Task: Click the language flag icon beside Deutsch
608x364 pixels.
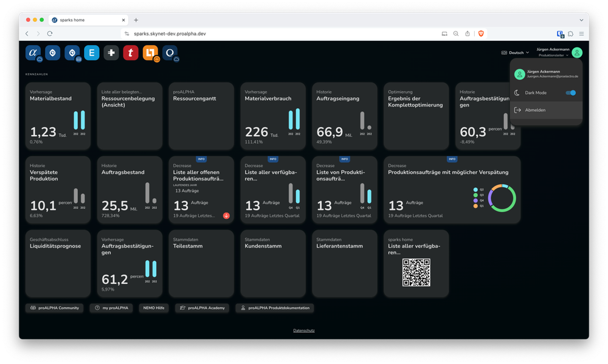Action: 504,53
